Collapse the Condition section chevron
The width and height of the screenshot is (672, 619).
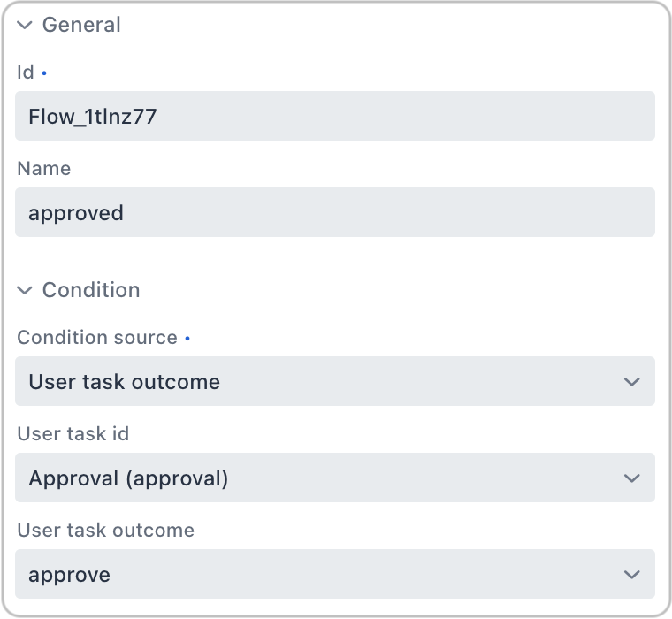(x=25, y=290)
